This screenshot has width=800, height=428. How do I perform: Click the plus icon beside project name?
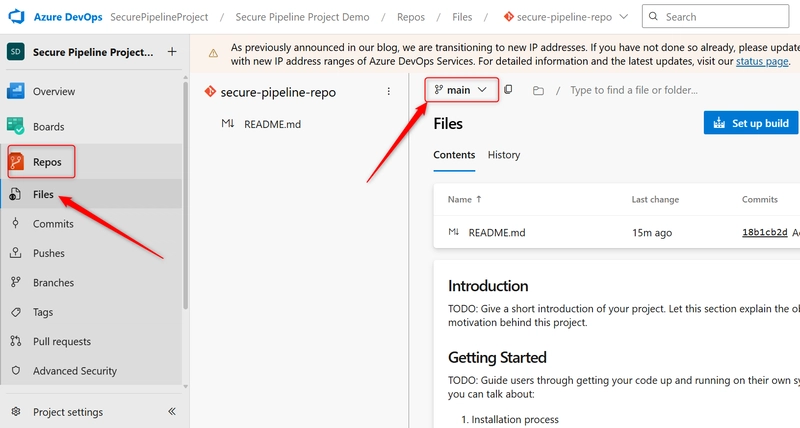(172, 52)
